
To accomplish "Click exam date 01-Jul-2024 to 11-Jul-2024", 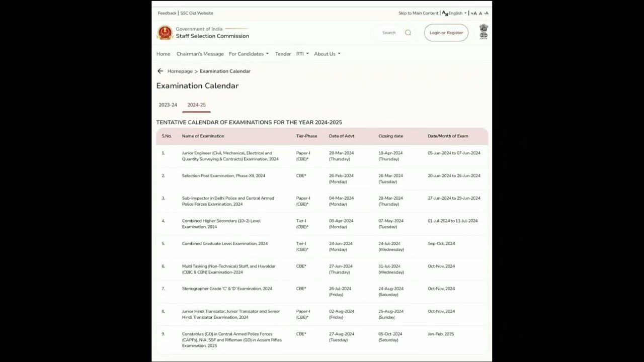I will tap(453, 221).
